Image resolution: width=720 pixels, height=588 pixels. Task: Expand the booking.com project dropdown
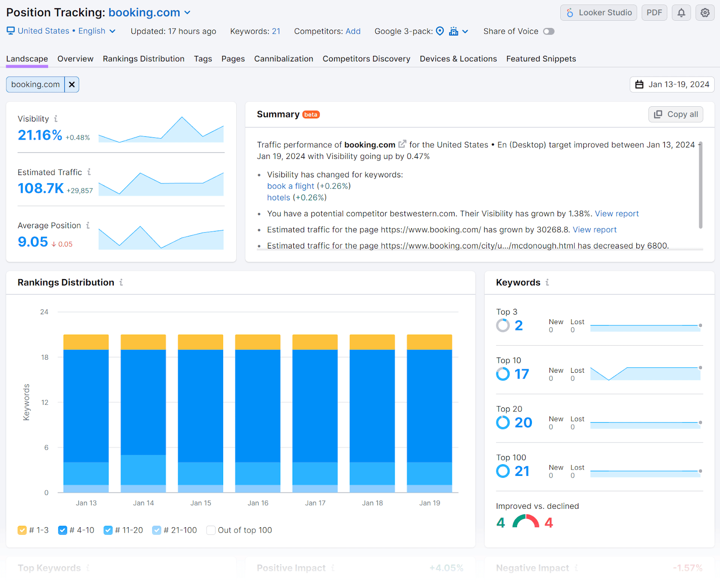(x=187, y=13)
